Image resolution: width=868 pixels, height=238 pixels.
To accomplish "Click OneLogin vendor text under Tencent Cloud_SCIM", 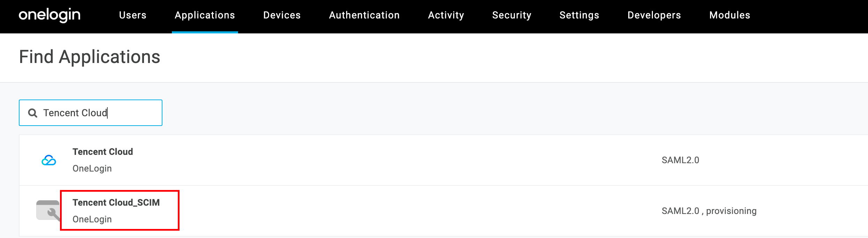I will coord(92,220).
